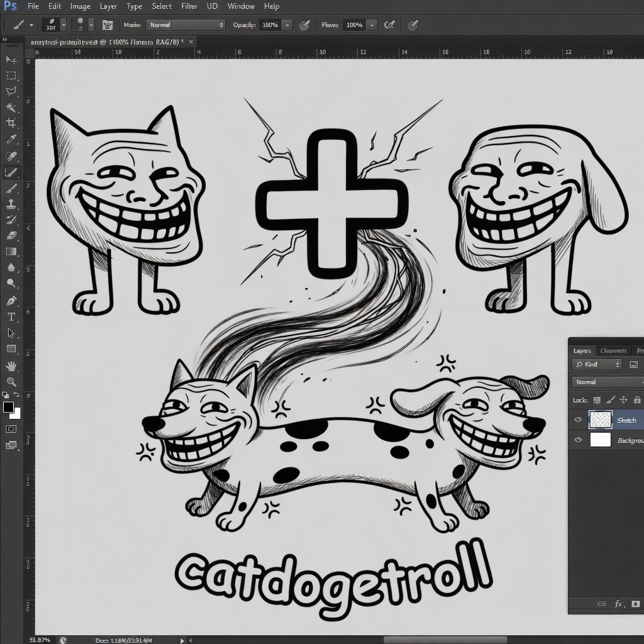Image resolution: width=644 pixels, height=644 pixels.
Task: Open the File menu
Action: pos(33,6)
